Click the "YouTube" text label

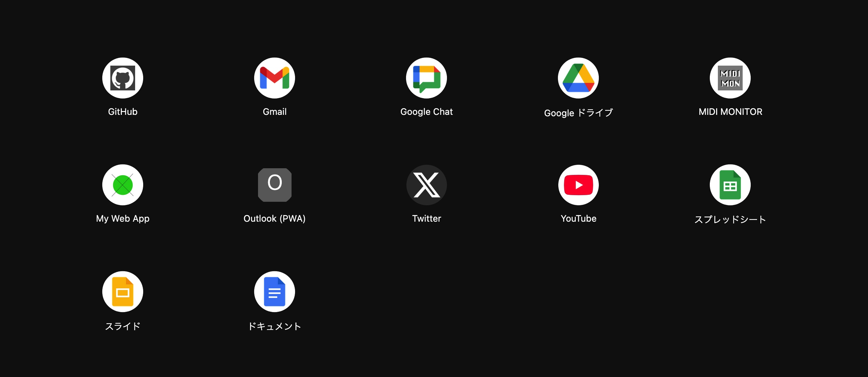(x=578, y=219)
